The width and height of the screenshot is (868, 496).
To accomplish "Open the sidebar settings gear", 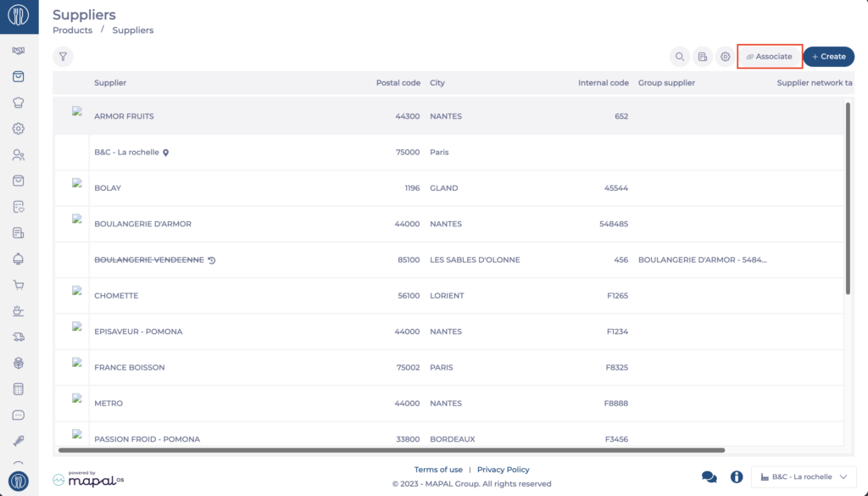I will tap(19, 128).
